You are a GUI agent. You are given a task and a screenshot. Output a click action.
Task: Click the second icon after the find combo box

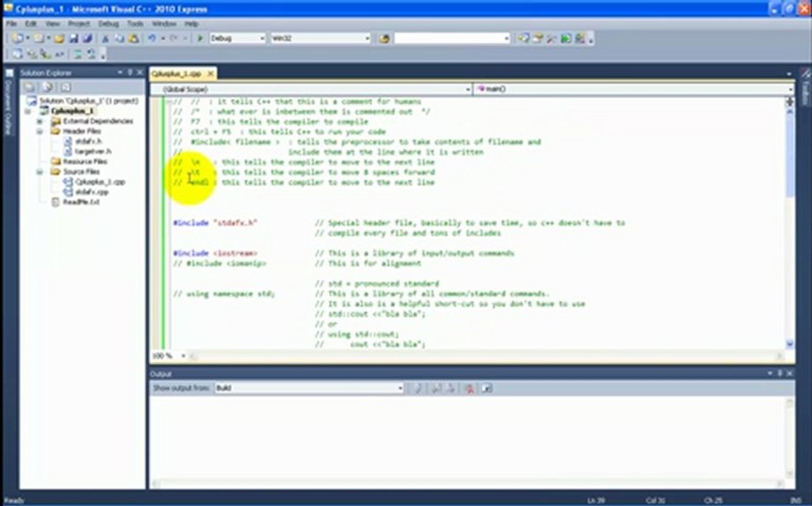(x=538, y=39)
